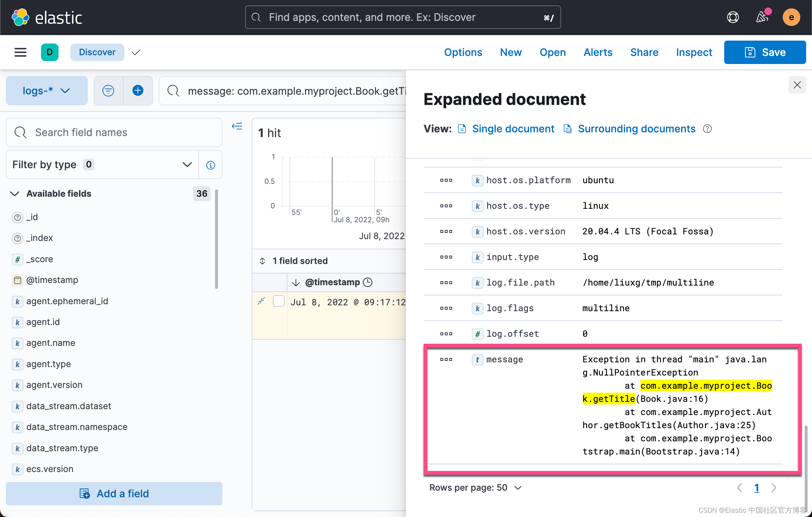Viewport: 812px width, 517px height.
Task: Open the main navigation hamburger menu
Action: 20,52
